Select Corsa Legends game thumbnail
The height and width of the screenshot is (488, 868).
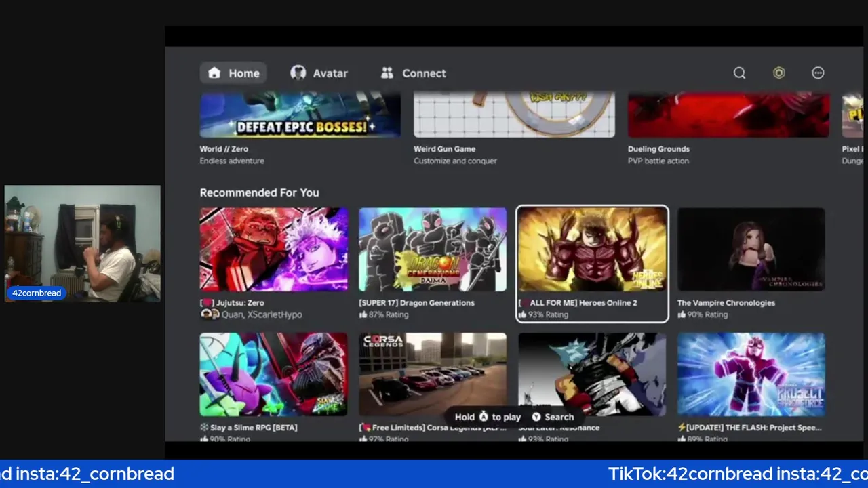coord(433,374)
